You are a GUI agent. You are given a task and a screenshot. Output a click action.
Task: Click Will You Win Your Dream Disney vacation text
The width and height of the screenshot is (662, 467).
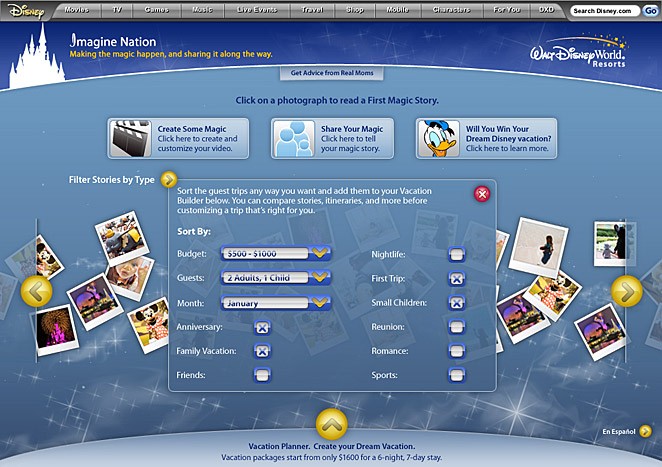[x=508, y=134]
